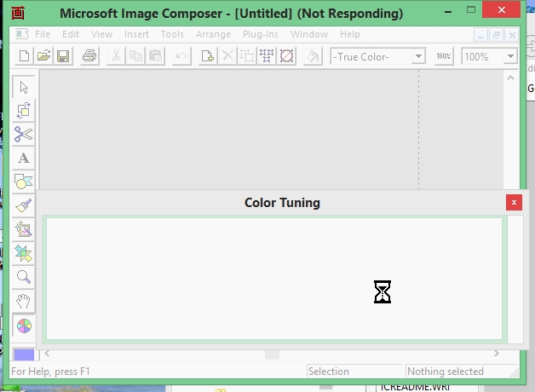Activate the Zoom magnifier tool
This screenshot has width=535, height=392.
(x=24, y=277)
